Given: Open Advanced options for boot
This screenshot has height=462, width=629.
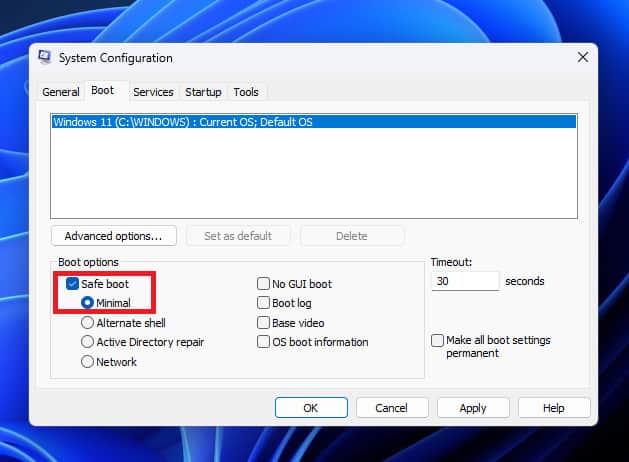Looking at the screenshot, I should 113,236.
